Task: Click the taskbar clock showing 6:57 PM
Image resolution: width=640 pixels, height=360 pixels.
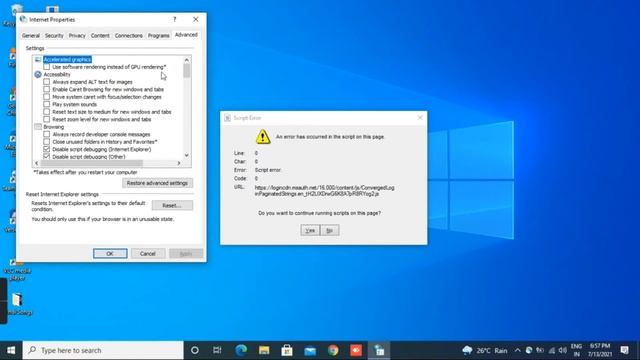Action: tap(600, 350)
